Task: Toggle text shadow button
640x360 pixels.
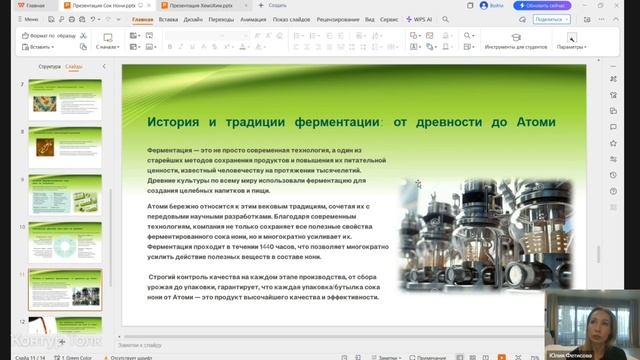Action: (214, 47)
